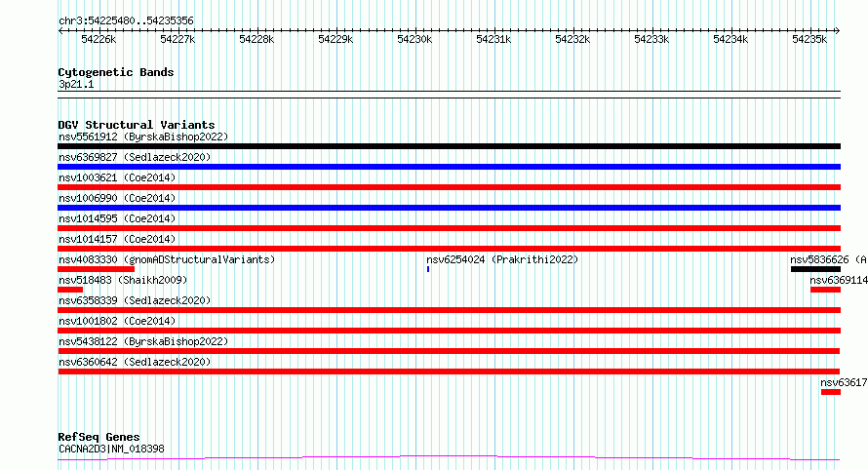The image size is (868, 470).
Task: Click the left arrow end of the ruler
Action: pyautogui.click(x=60, y=31)
